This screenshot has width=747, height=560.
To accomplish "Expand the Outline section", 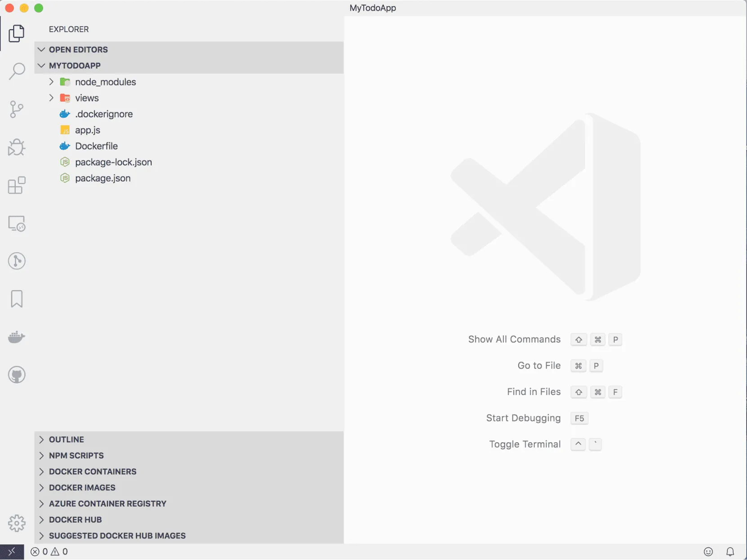I will (x=189, y=439).
